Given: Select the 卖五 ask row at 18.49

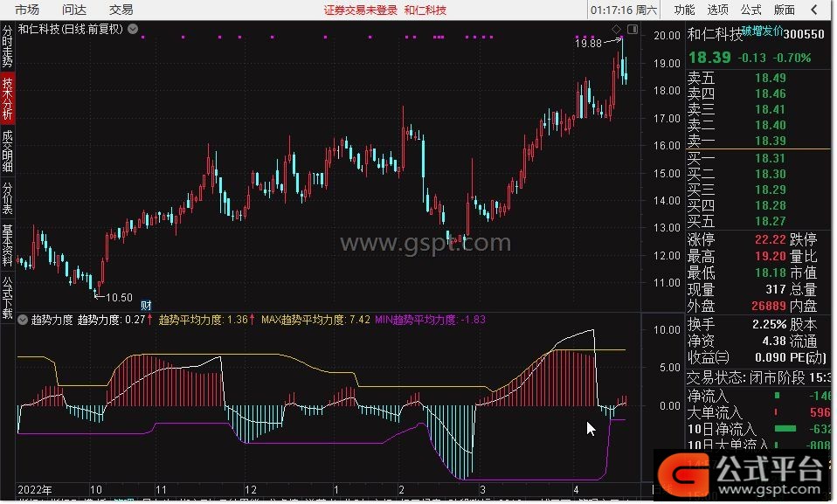Looking at the screenshot, I should [759, 78].
